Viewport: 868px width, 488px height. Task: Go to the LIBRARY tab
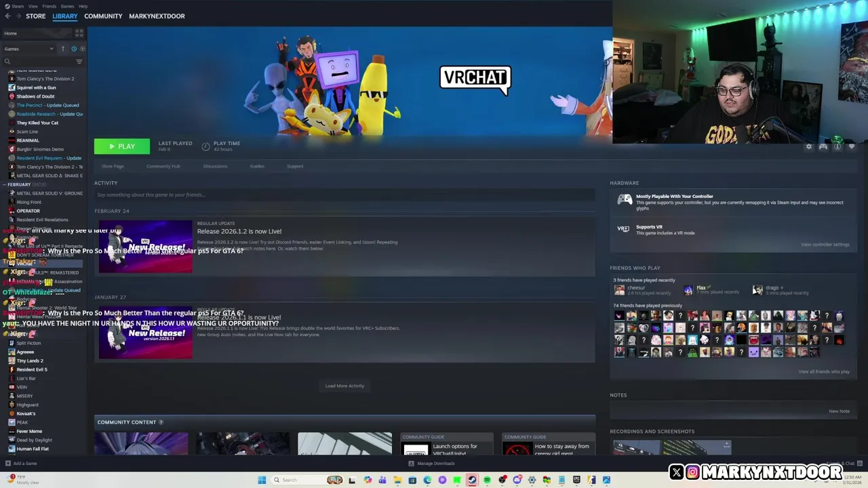(65, 16)
